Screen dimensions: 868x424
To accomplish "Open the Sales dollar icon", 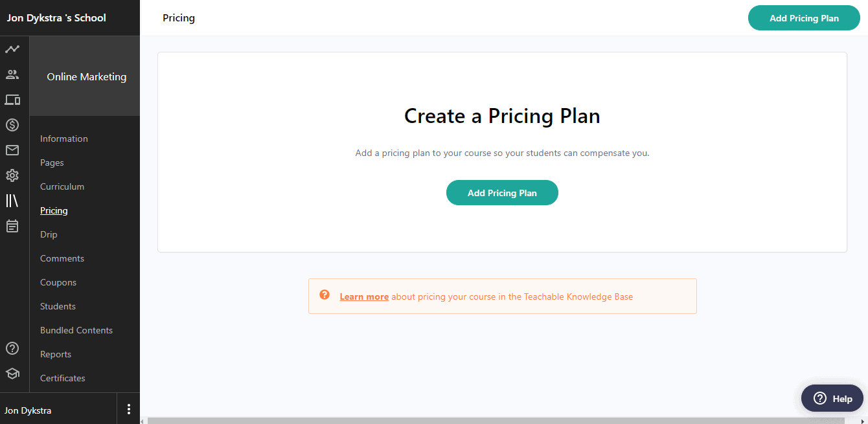I will tap(12, 125).
